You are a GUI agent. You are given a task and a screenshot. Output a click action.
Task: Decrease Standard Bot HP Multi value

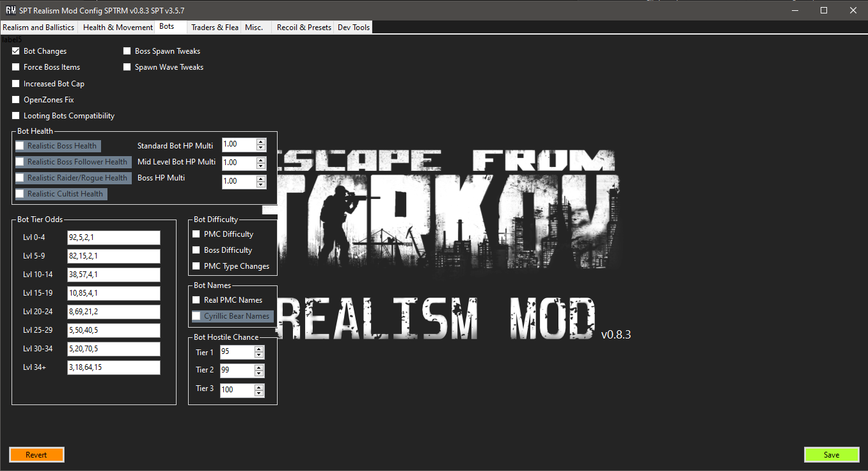click(x=260, y=148)
